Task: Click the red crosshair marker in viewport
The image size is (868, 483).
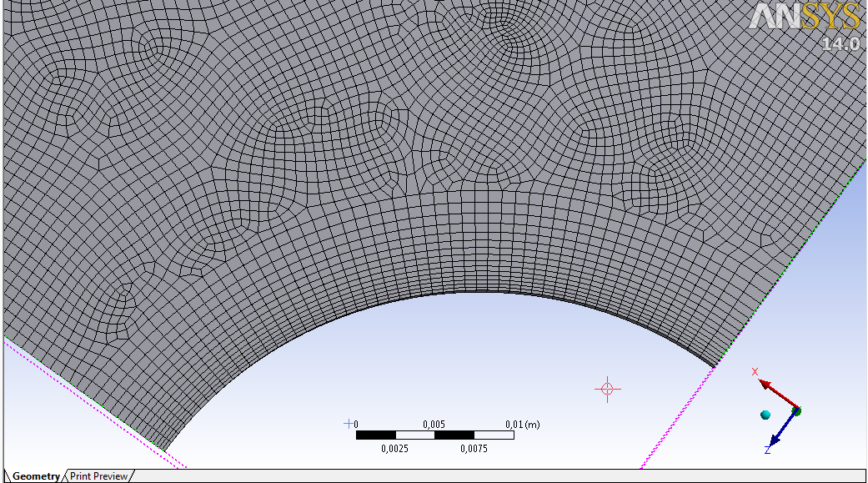Action: pyautogui.click(x=607, y=390)
